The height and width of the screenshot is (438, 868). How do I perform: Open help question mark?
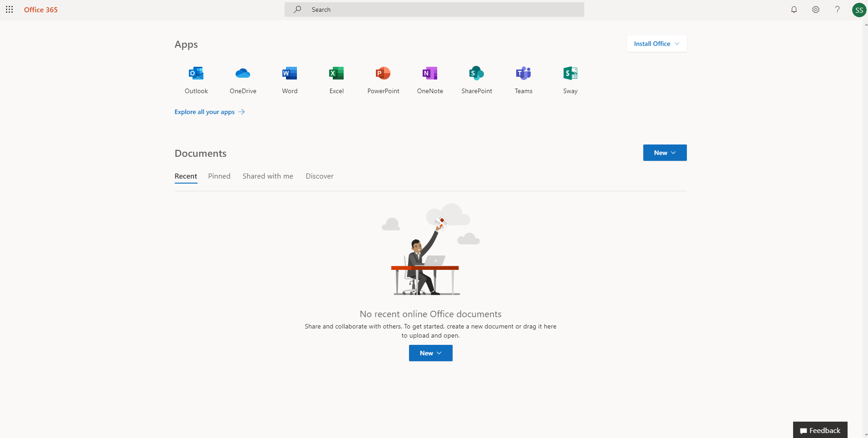[837, 10]
